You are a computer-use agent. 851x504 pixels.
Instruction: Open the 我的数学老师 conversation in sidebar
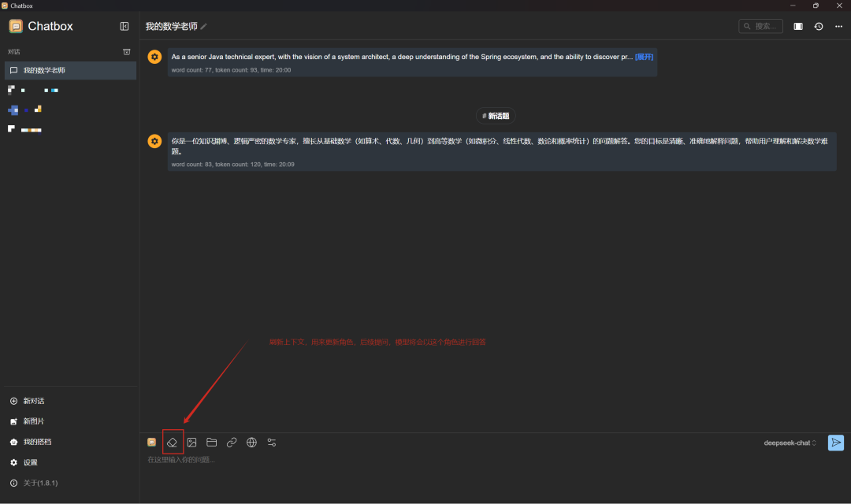tap(71, 71)
